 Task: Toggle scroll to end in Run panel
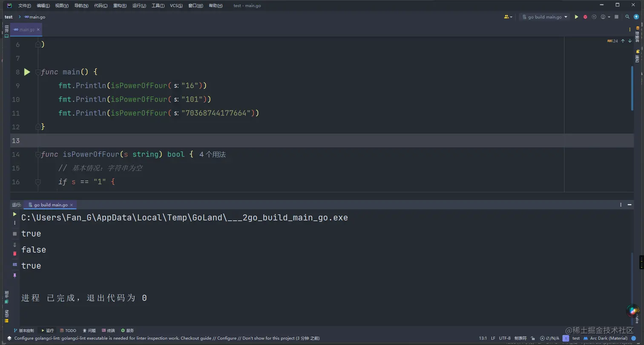click(x=14, y=245)
